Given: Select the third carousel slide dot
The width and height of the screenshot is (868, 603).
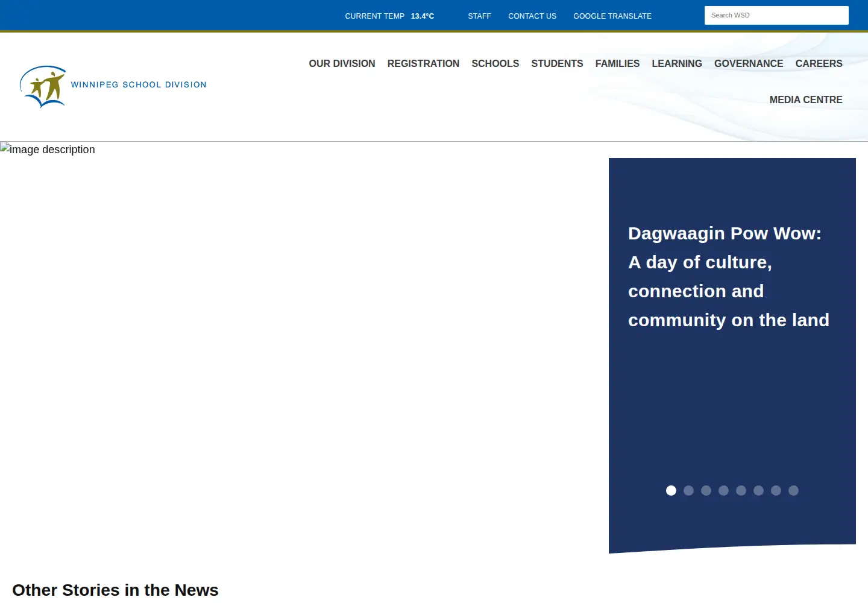Looking at the screenshot, I should 706,490.
